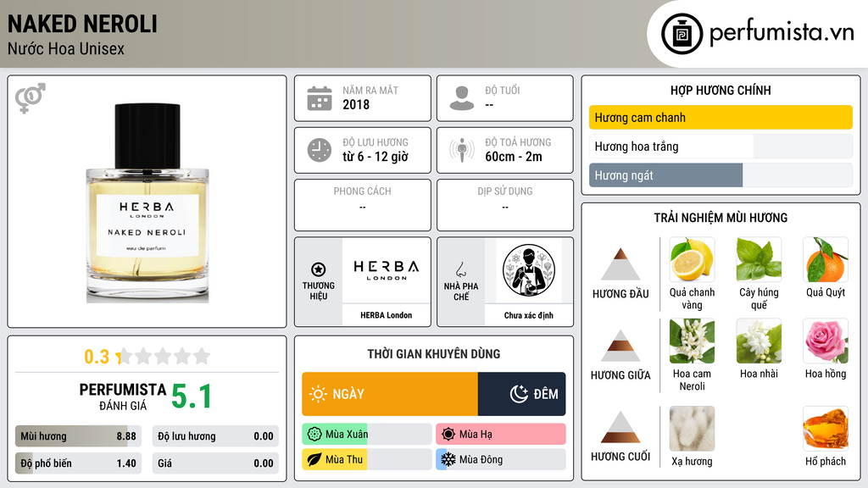Image resolution: width=868 pixels, height=488 pixels.
Task: Click the Thời gian khuyên dùng heading
Action: (x=434, y=353)
